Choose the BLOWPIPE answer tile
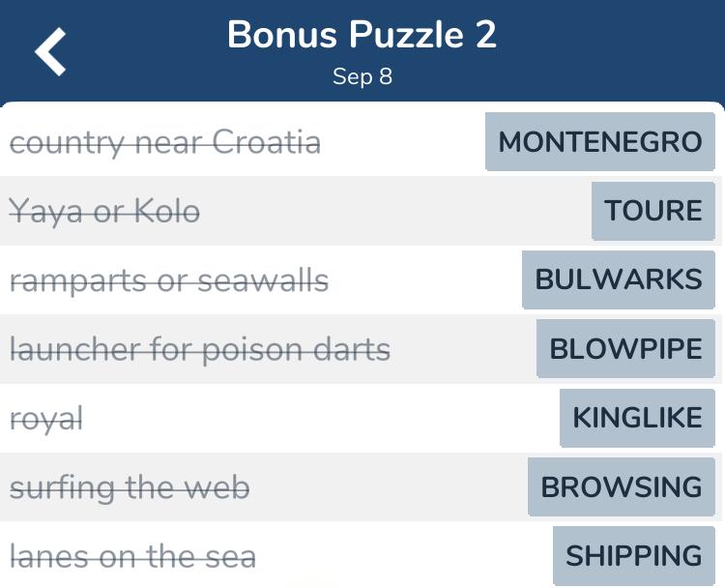 tap(626, 349)
